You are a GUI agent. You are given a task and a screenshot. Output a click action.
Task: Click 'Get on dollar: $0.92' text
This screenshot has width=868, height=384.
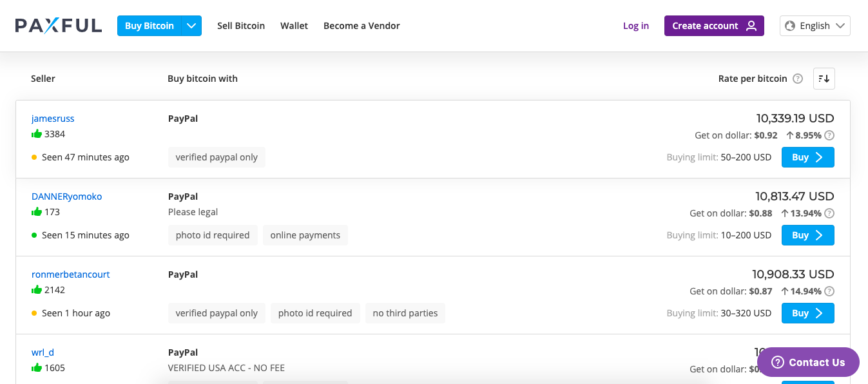(x=736, y=135)
